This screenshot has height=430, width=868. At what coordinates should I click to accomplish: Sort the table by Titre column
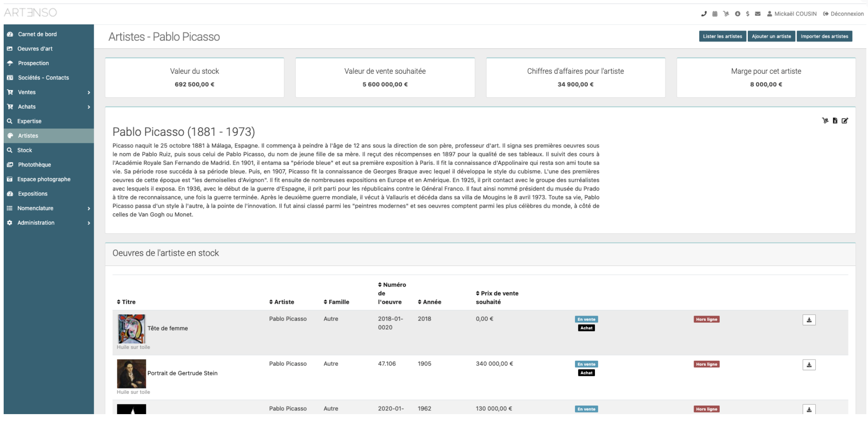coord(126,302)
